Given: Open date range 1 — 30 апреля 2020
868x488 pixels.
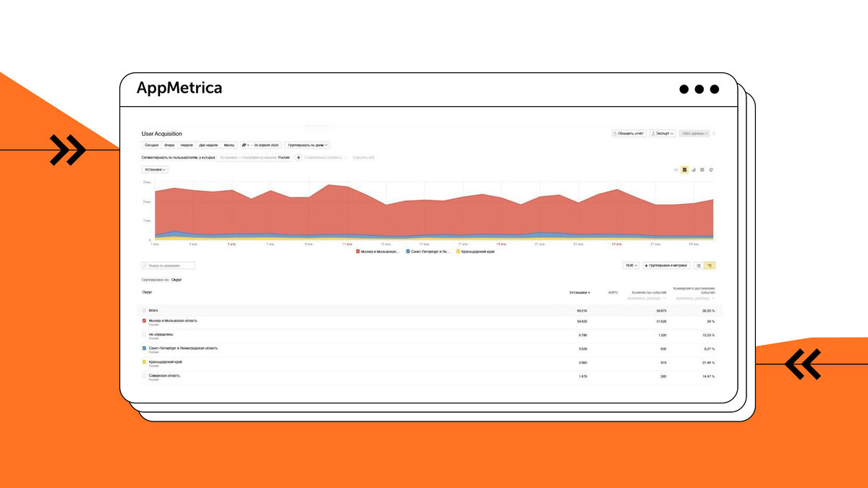Looking at the screenshot, I should (260, 145).
